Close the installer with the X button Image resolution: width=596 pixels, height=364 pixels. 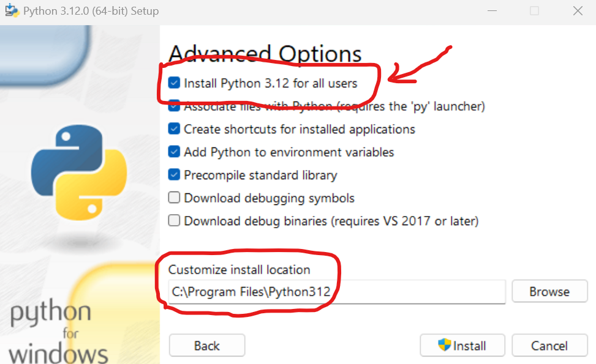(579, 10)
